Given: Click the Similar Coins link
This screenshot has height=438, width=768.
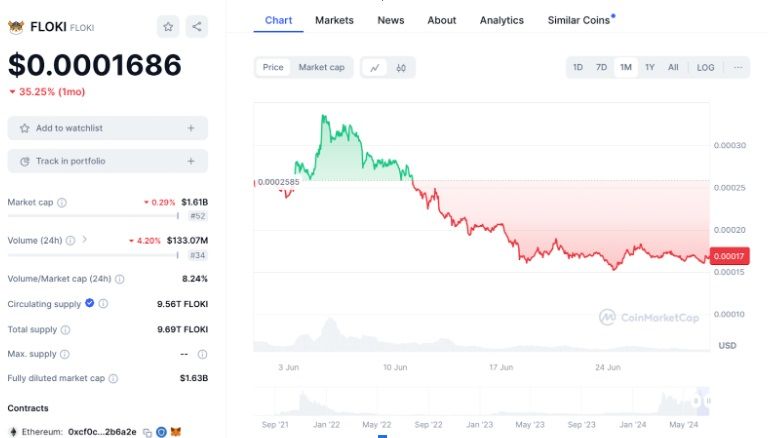Looking at the screenshot, I should [x=578, y=20].
